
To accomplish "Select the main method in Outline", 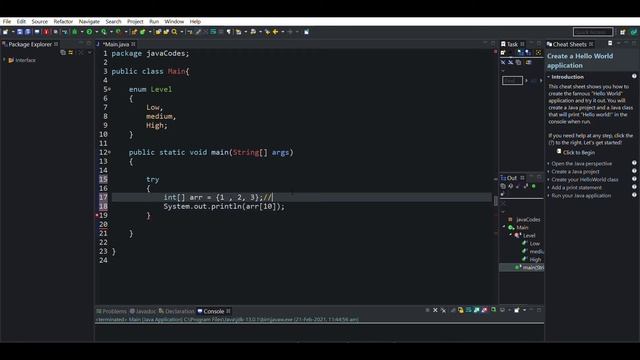I will pos(529,268).
